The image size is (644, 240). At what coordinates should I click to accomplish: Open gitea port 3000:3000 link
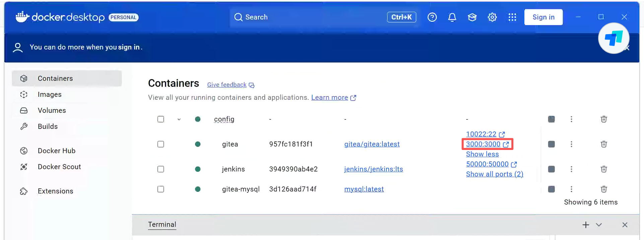click(487, 144)
